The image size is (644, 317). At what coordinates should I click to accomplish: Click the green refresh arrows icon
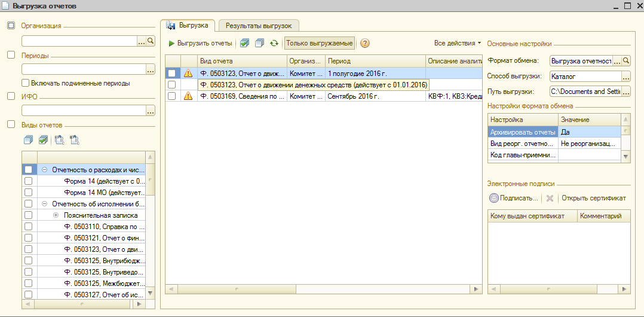(274, 43)
